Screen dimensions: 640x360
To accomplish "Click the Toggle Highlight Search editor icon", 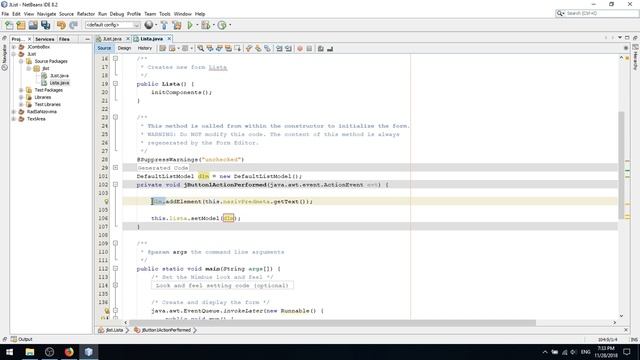I will coord(228,49).
